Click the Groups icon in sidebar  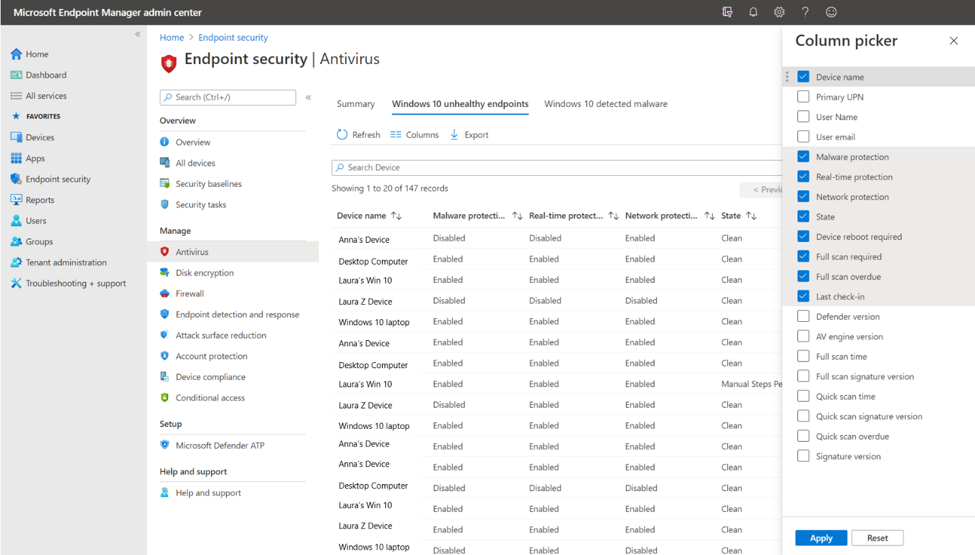[16, 242]
